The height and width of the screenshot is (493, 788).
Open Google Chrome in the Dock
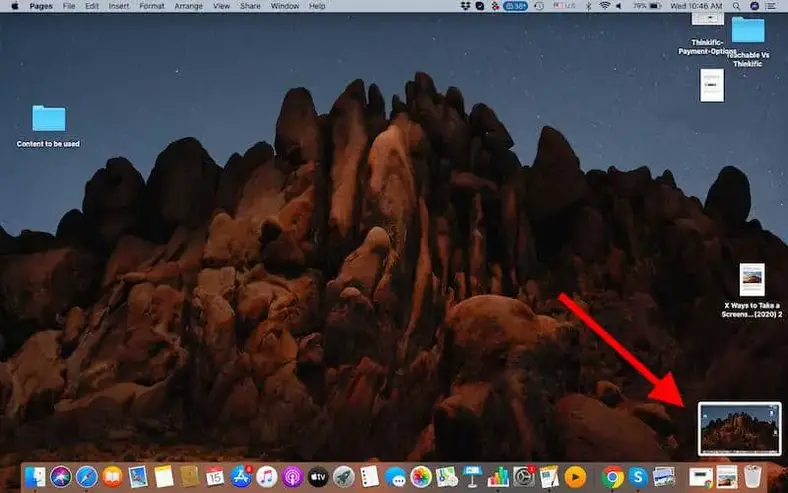point(612,476)
